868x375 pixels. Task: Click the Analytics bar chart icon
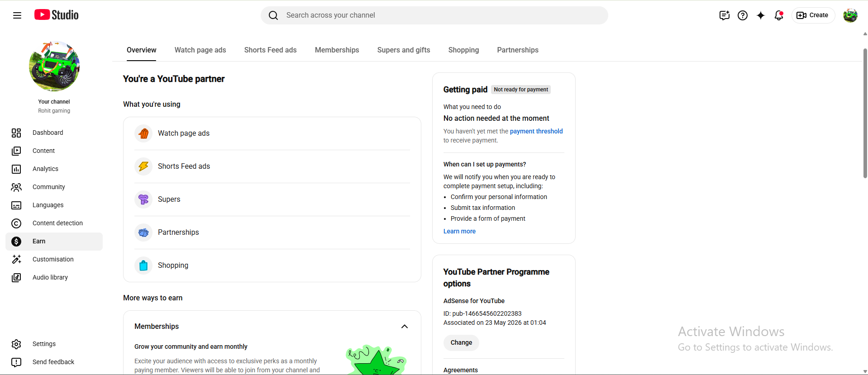16,169
